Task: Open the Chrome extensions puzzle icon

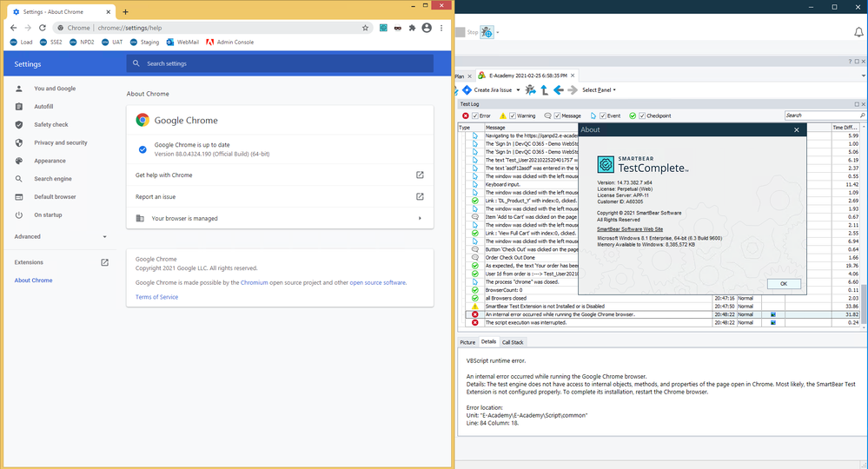Action: [412, 28]
